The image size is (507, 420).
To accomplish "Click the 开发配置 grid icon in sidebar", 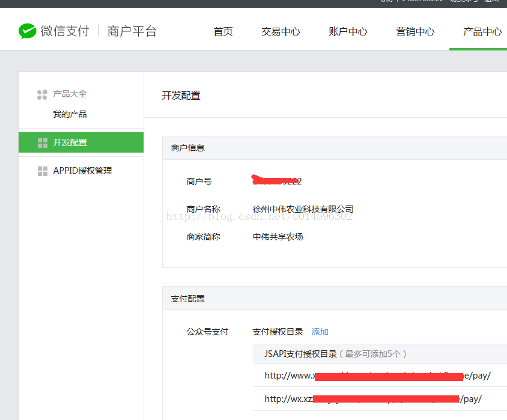I will (x=43, y=142).
